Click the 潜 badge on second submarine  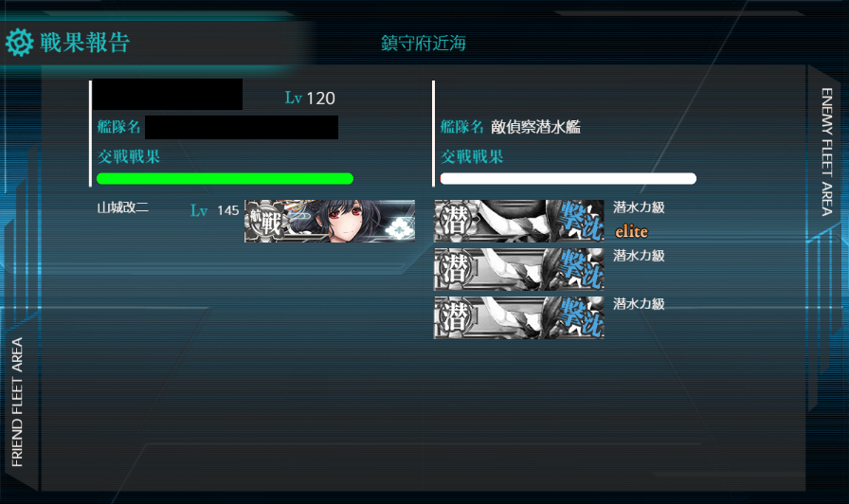[456, 269]
